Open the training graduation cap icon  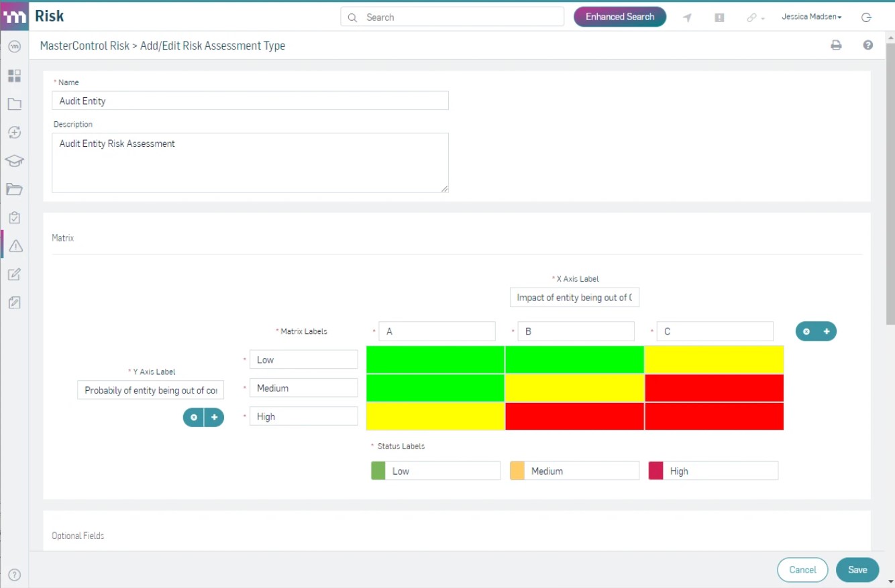(x=14, y=161)
